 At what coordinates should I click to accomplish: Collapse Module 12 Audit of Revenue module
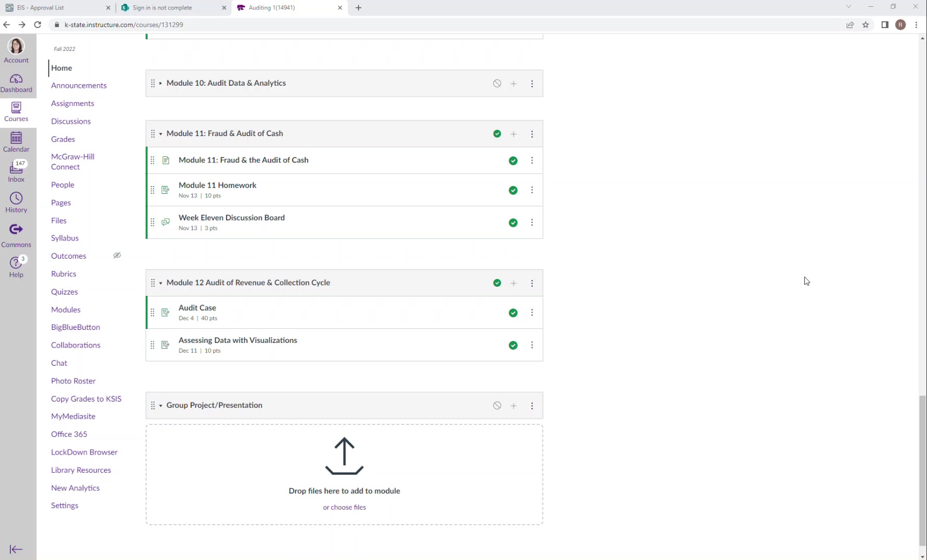[161, 283]
